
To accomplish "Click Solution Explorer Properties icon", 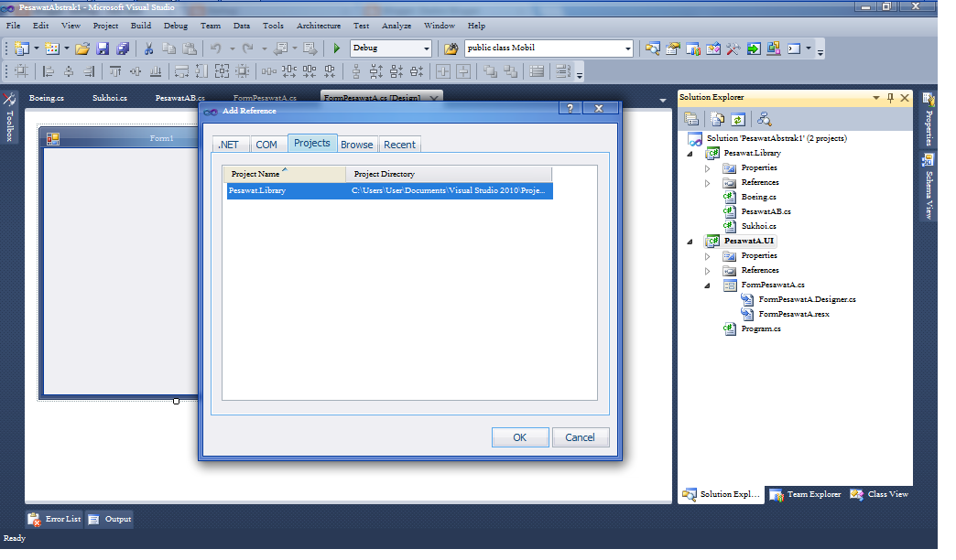I will (690, 119).
